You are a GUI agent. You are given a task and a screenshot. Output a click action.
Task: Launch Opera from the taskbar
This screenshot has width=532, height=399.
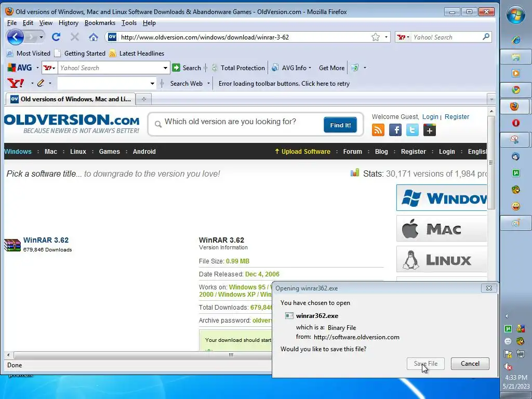516,123
